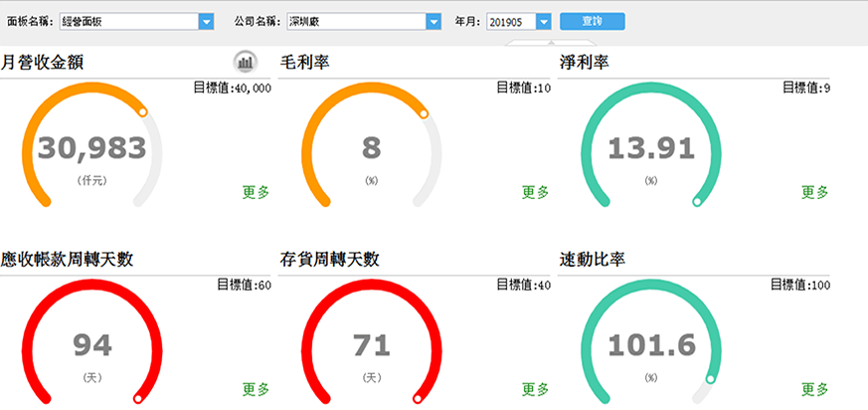Expand the 面板名稱 dropdown arrow
Screen dimensions: 868x410
pyautogui.click(x=206, y=21)
